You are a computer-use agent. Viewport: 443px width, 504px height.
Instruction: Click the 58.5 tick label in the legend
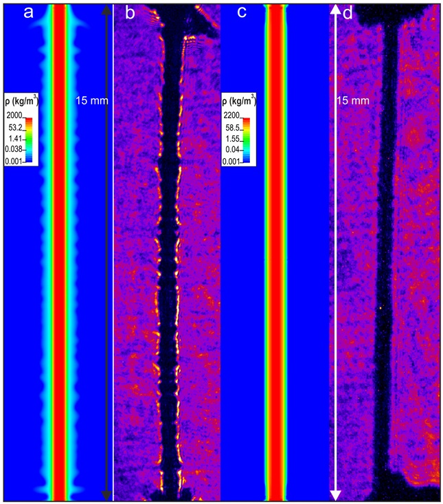[234, 128]
